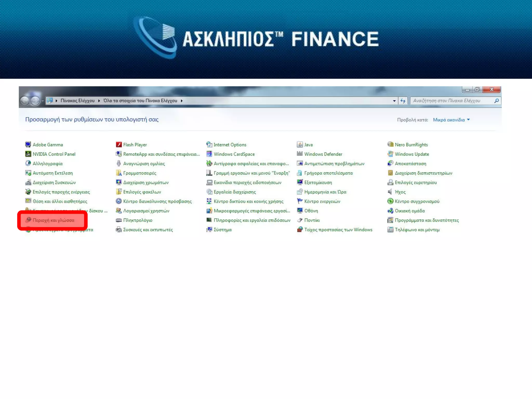The width and height of the screenshot is (532, 399).
Task: Select Όλα τα στοιχεία του Πίνακα Ελέγχου breadcrumb
Action: (140, 101)
